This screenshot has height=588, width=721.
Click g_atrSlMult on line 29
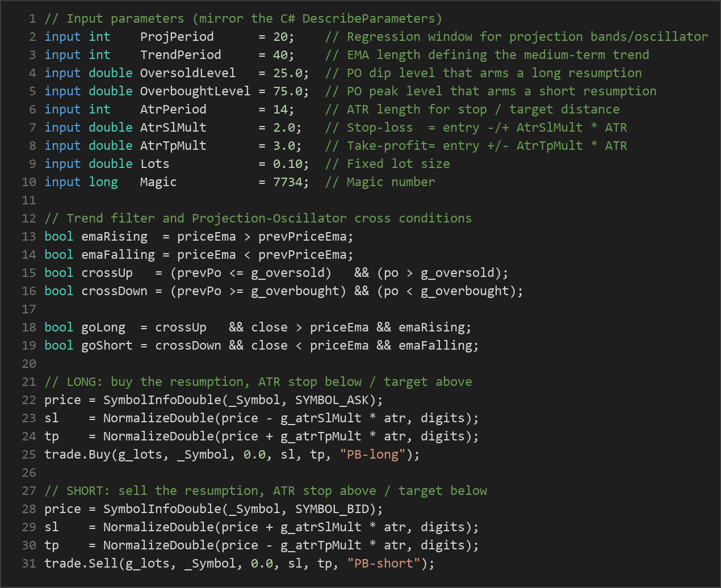tap(321, 527)
